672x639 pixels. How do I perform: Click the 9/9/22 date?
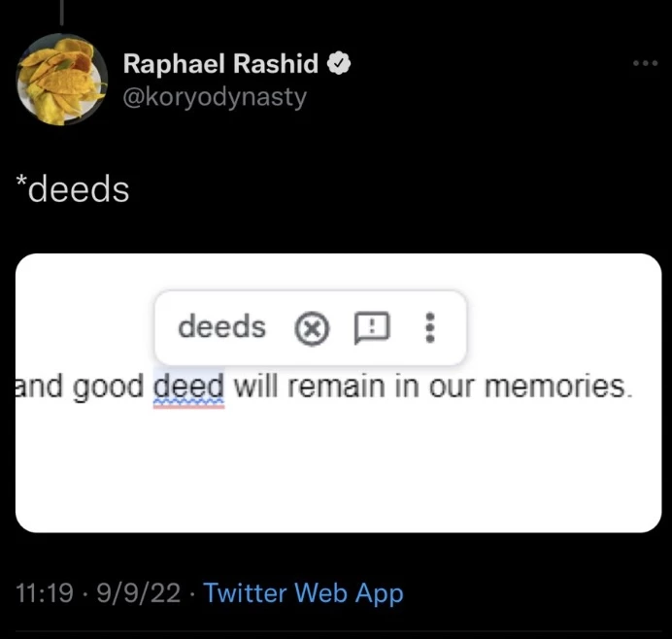(141, 592)
